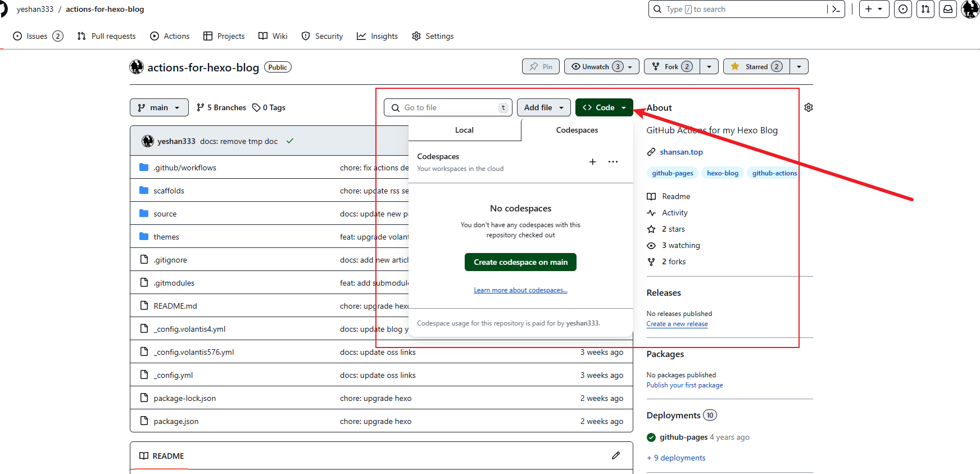Open the package-lock.json file
Image resolution: width=980 pixels, height=474 pixels.
tap(185, 398)
